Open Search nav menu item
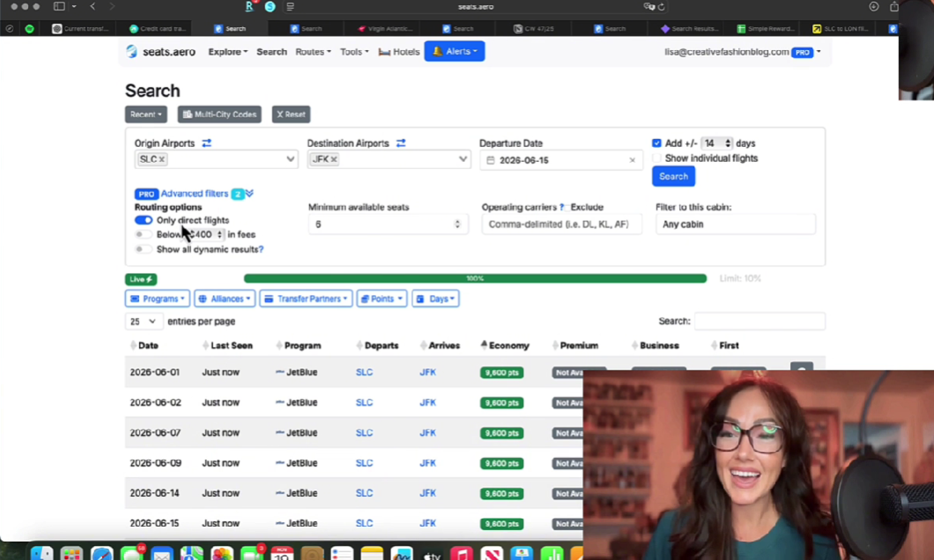934x560 pixels. tap(271, 52)
